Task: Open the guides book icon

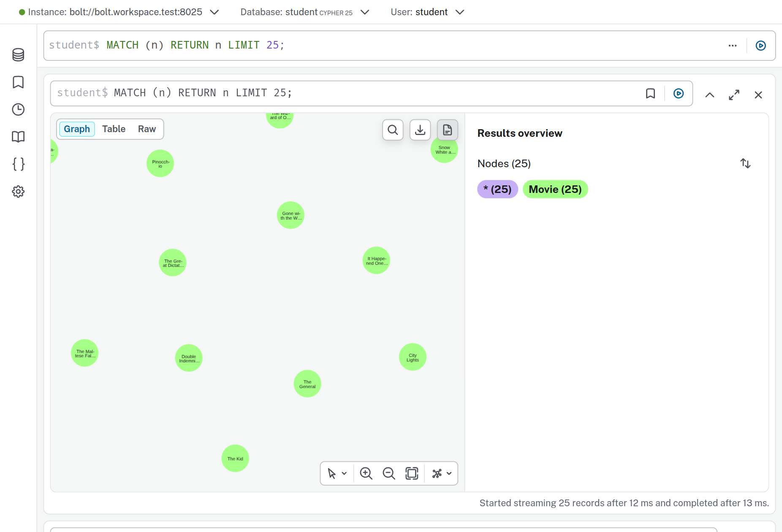Action: pos(18,137)
